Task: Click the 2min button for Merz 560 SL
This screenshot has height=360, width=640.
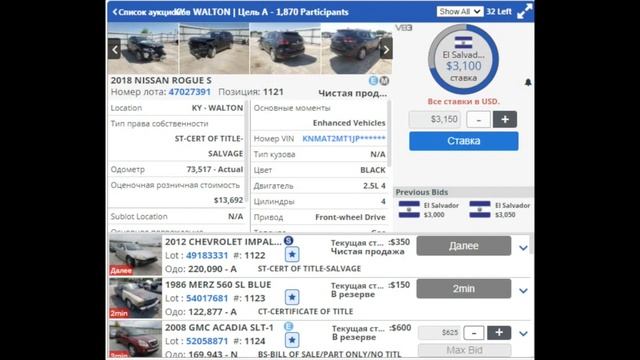Action: 464,289
